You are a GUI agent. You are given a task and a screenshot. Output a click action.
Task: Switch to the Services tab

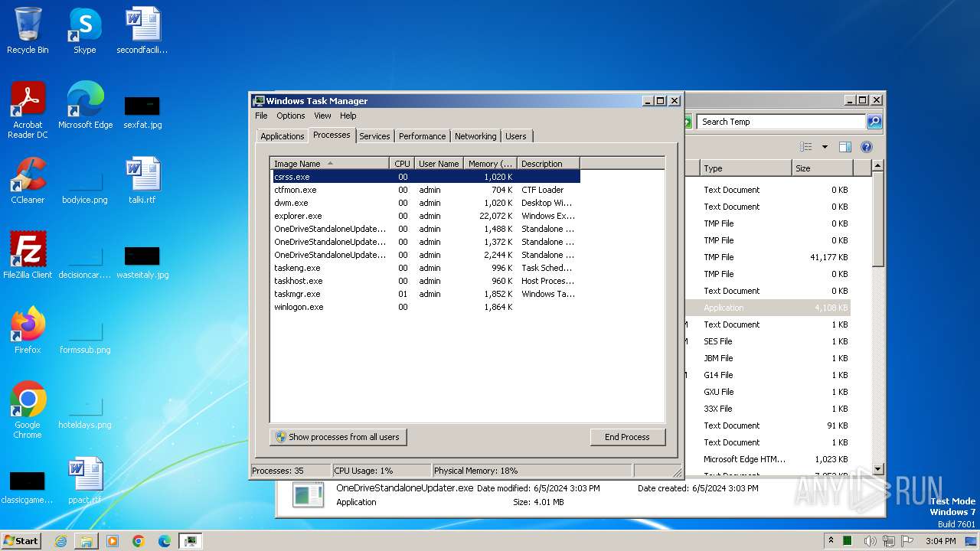click(374, 136)
